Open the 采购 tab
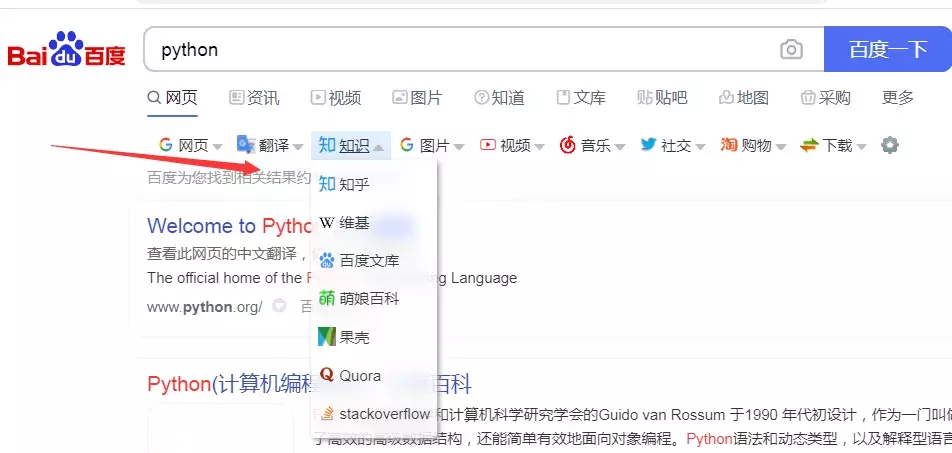Viewport: 952px width, 453px height. [825, 97]
